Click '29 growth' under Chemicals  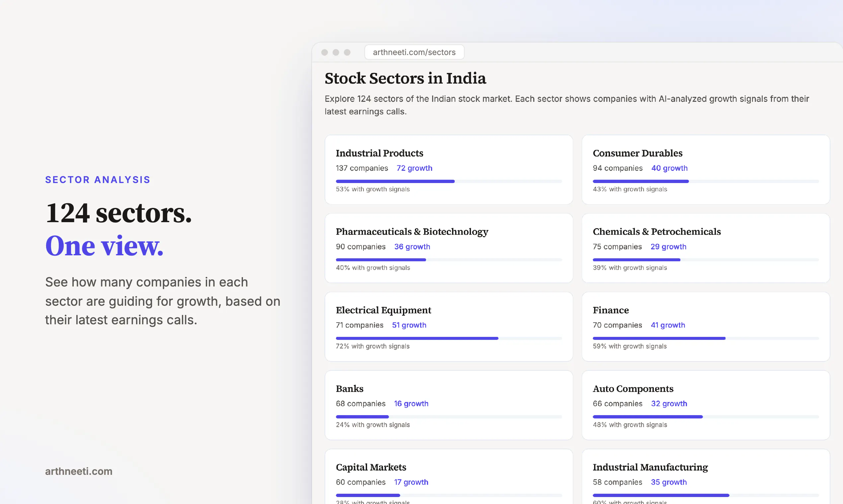(x=668, y=247)
